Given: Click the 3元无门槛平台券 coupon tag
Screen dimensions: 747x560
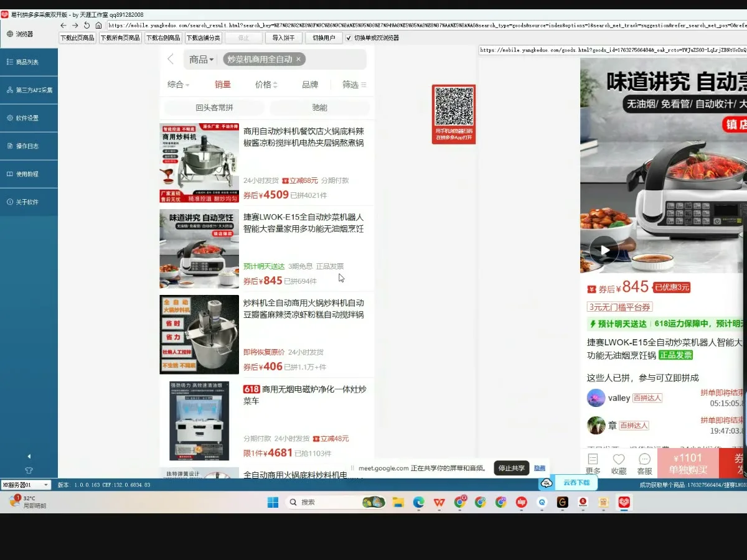Looking at the screenshot, I should (619, 307).
